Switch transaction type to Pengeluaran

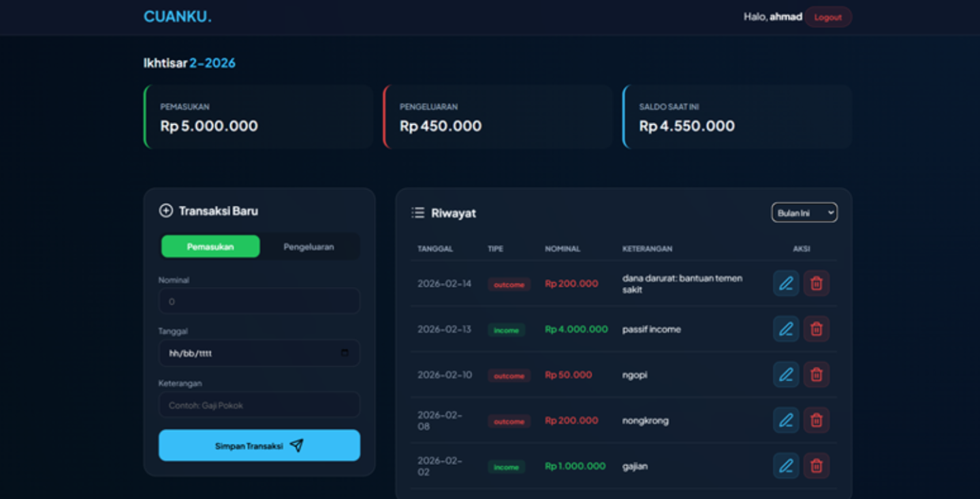coord(309,247)
